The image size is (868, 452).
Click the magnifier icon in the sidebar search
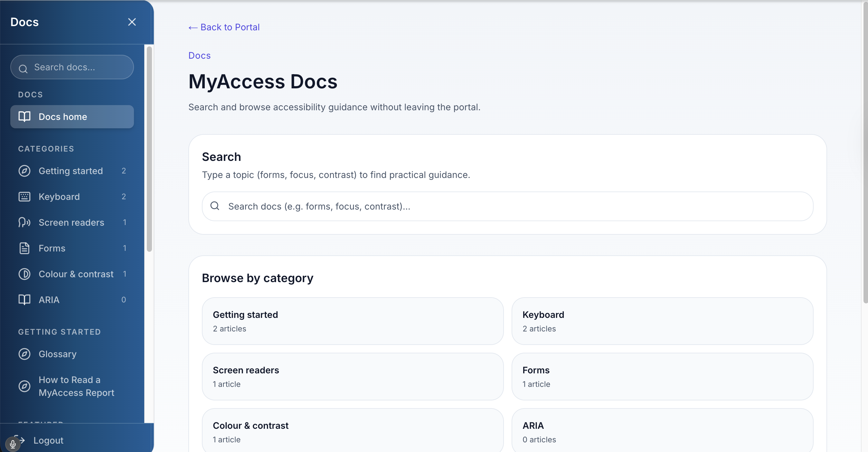click(23, 68)
